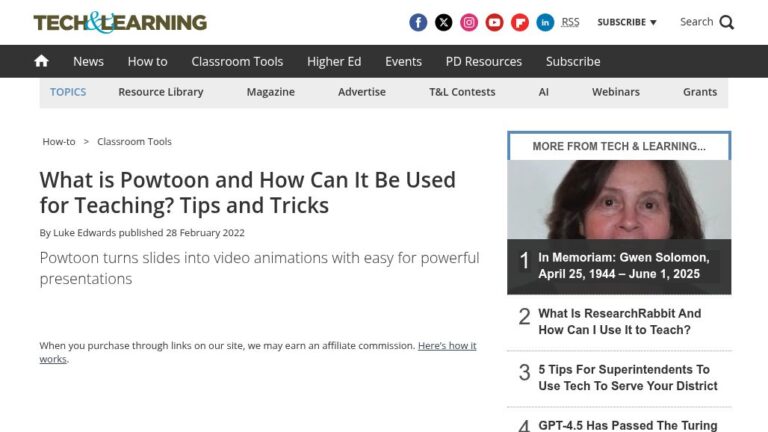Open the PD Resources menu item
The image size is (768, 432).
(x=483, y=61)
